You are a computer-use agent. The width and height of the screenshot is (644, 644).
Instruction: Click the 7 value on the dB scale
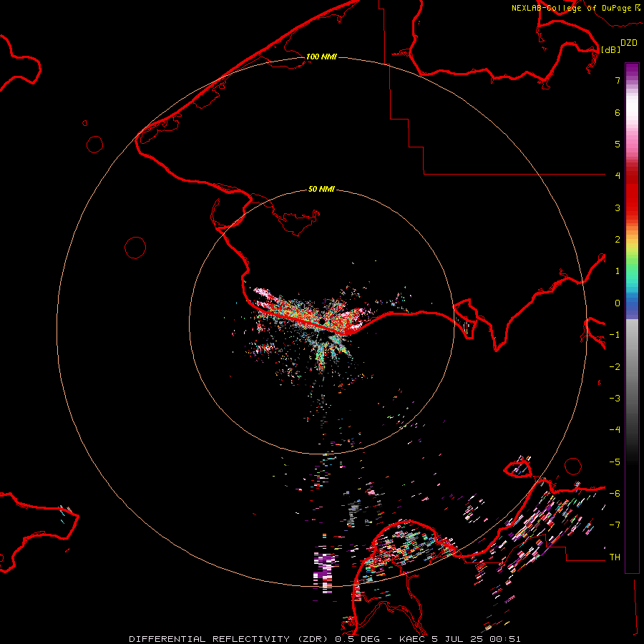pyautogui.click(x=618, y=80)
